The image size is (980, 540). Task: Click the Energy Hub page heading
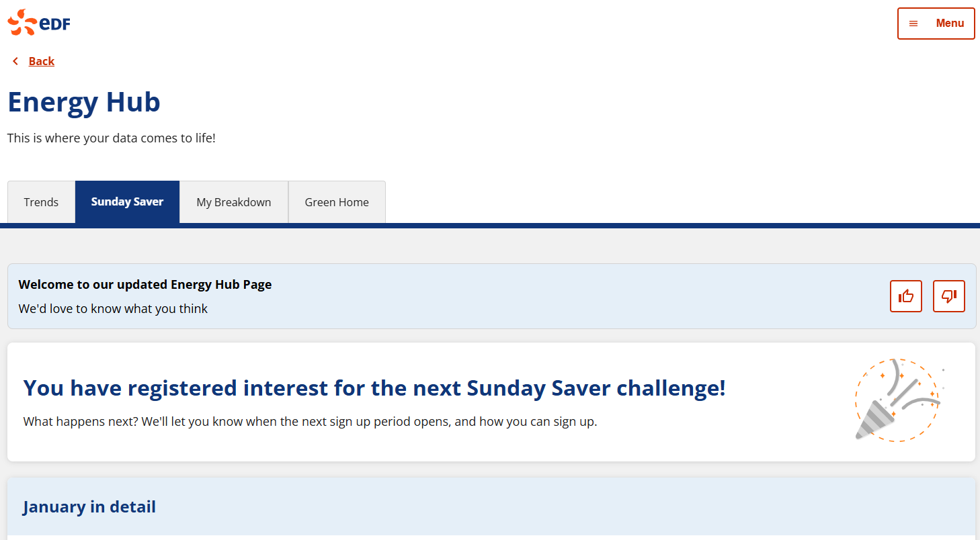tap(84, 102)
